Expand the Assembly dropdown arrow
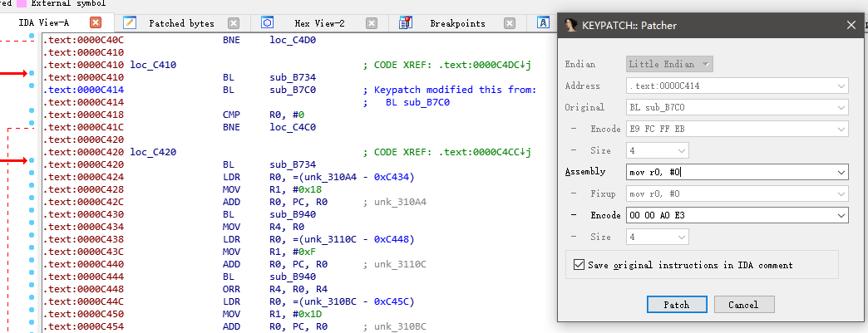The height and width of the screenshot is (333, 868). [x=841, y=172]
